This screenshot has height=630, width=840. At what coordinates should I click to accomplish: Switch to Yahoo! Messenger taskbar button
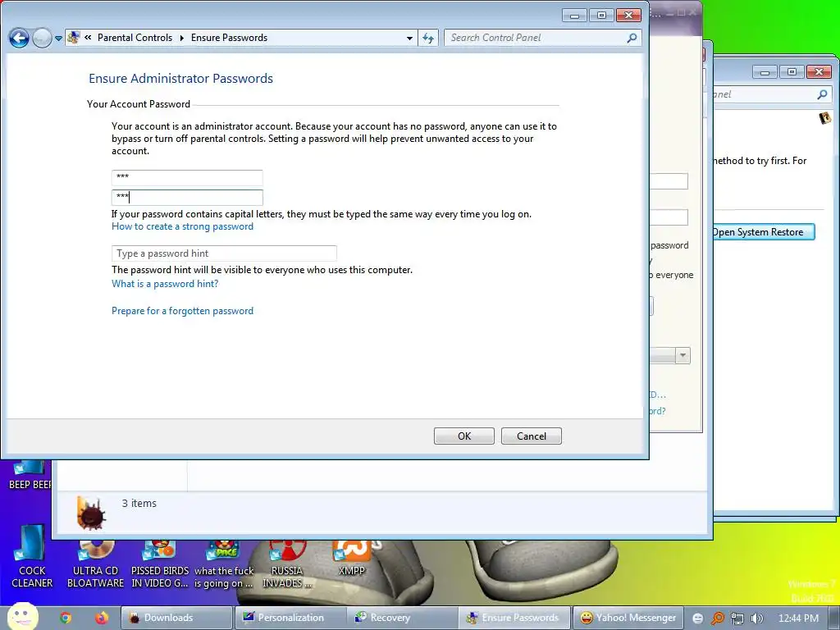(628, 618)
